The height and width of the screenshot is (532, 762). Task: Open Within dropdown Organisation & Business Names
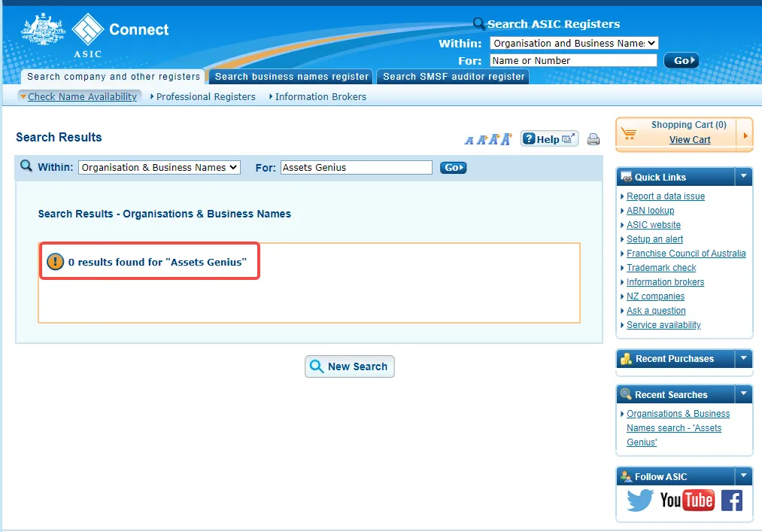coord(159,167)
